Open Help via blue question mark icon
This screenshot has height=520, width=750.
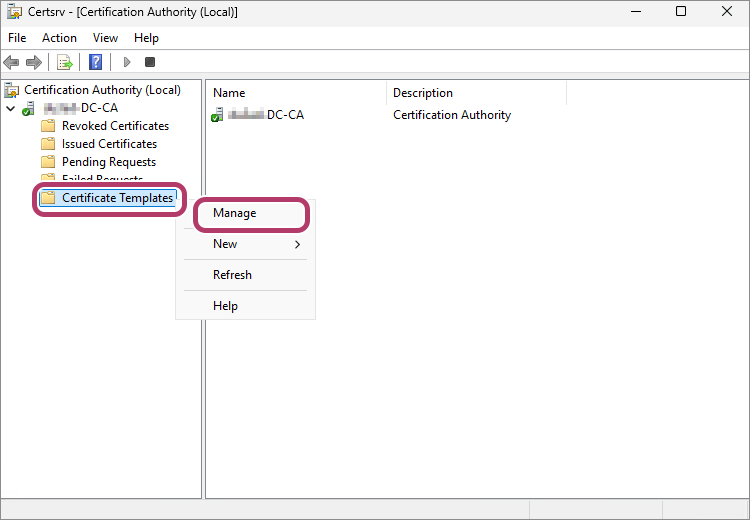96,62
